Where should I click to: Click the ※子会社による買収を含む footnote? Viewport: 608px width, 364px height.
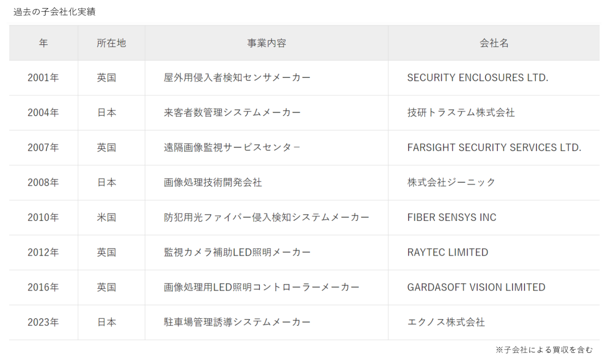click(544, 350)
